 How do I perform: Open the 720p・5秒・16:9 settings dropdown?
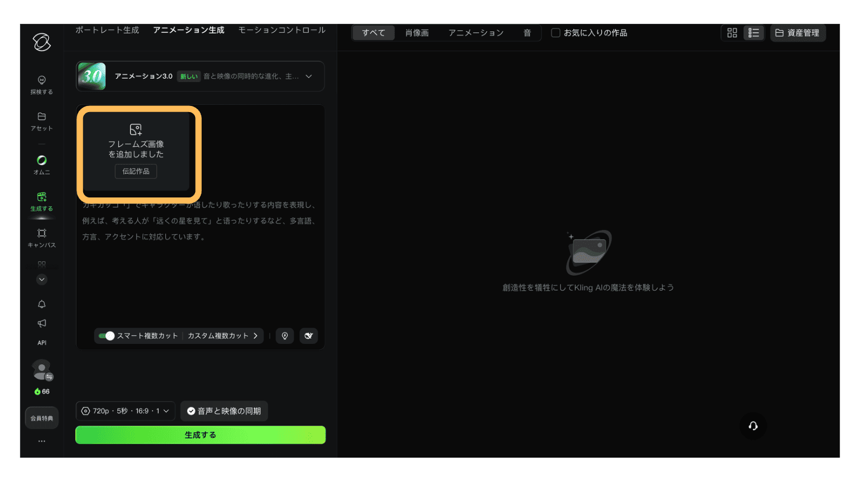(x=125, y=411)
